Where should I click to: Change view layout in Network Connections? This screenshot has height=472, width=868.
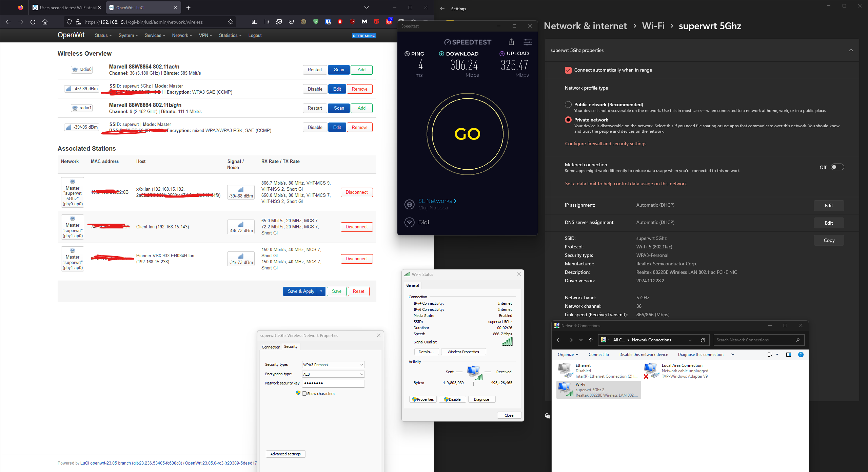[x=770, y=355]
